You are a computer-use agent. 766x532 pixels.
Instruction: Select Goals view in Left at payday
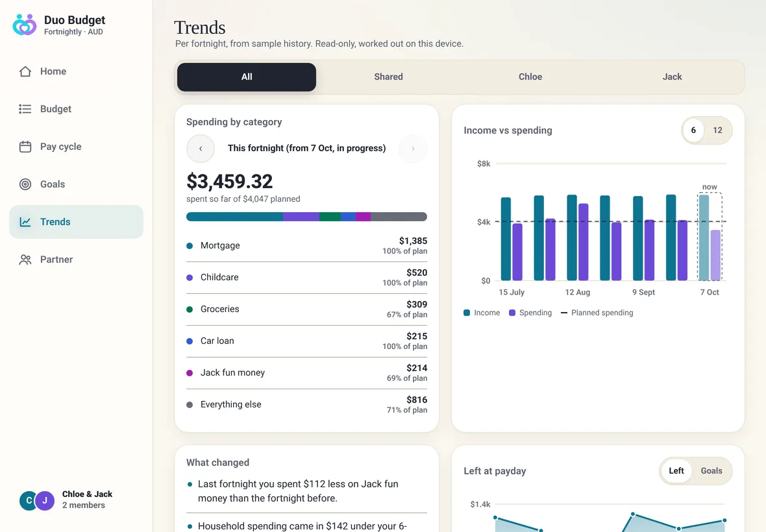(711, 470)
